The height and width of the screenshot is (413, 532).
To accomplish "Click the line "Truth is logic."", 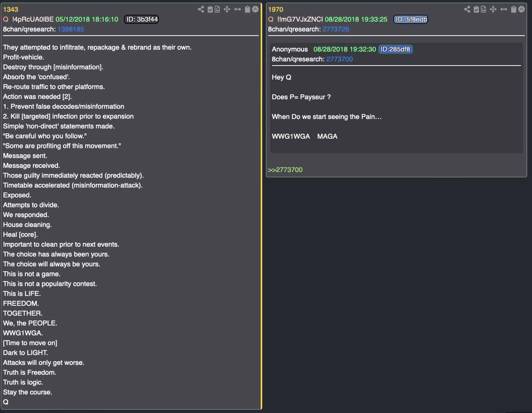I will click(x=23, y=382).
